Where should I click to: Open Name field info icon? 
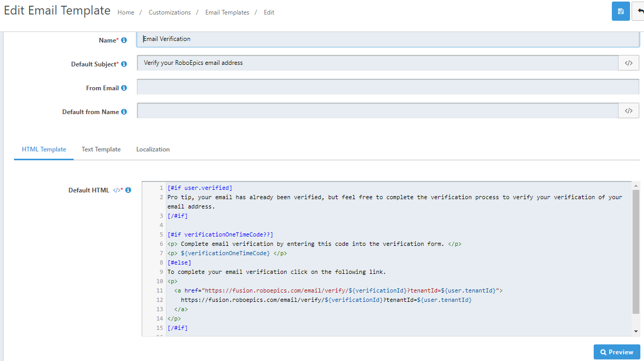124,40
